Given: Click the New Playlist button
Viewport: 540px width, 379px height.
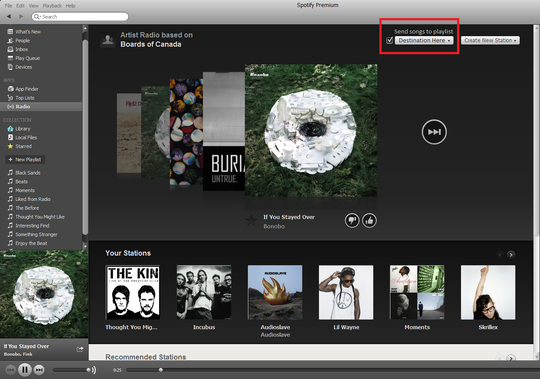Looking at the screenshot, I should point(25,159).
